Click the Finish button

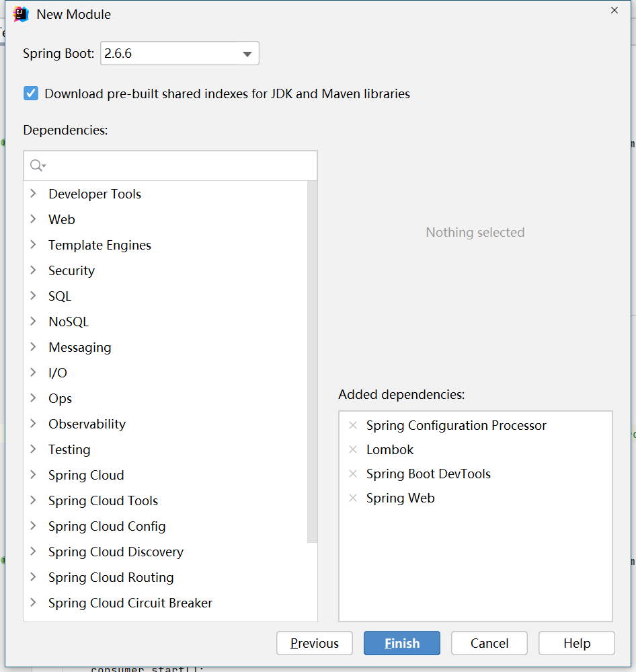click(401, 643)
